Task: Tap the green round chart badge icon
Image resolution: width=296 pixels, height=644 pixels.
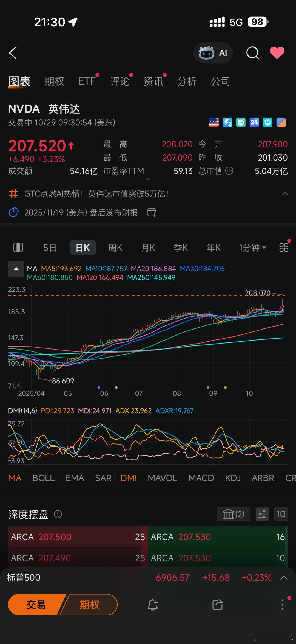Action: [x=241, y=122]
